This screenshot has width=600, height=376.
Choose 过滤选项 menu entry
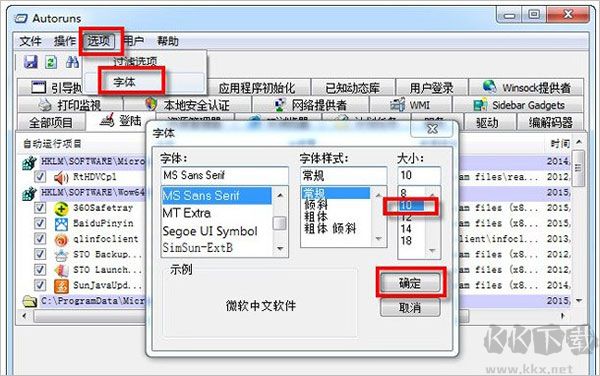tap(135, 61)
